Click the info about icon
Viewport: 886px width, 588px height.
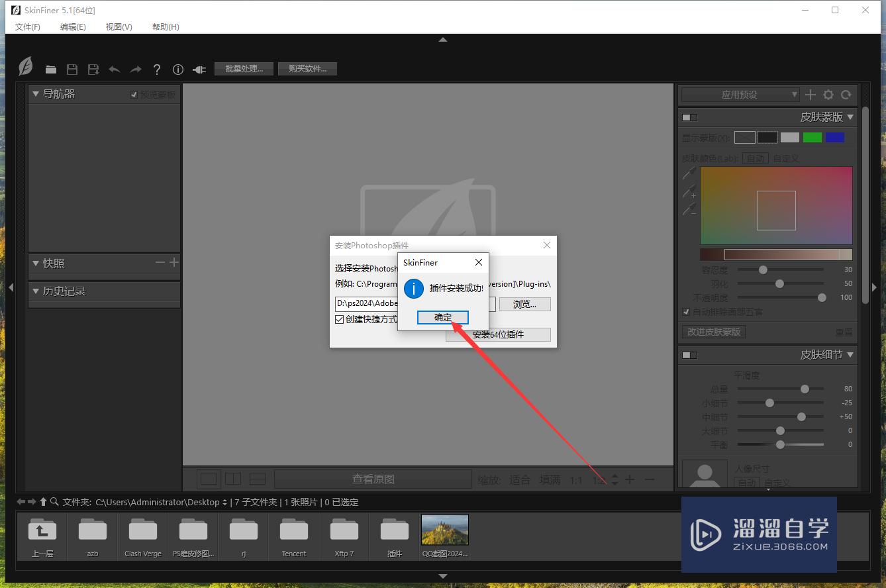click(x=178, y=69)
